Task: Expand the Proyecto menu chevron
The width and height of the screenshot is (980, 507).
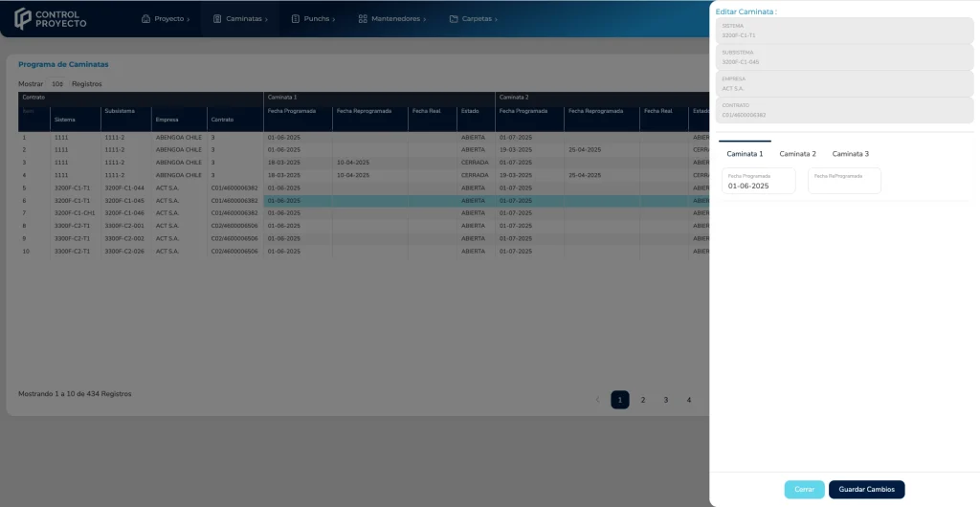Action: click(x=189, y=19)
